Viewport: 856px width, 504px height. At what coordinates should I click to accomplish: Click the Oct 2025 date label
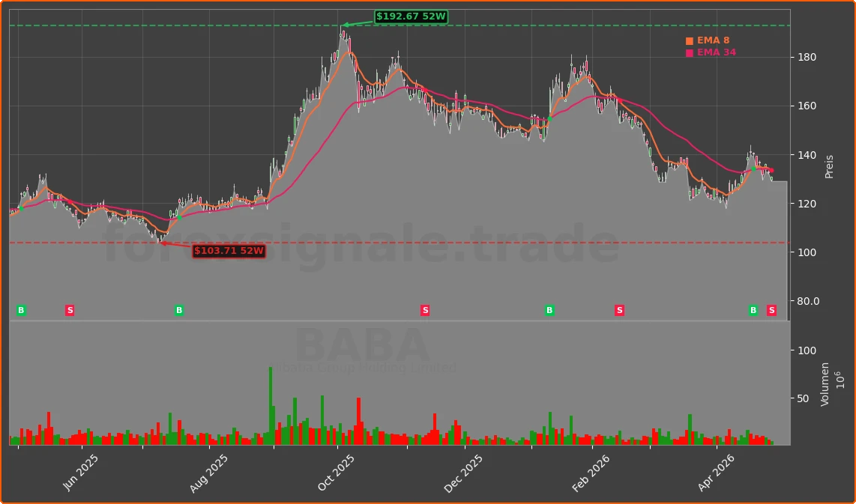click(336, 473)
